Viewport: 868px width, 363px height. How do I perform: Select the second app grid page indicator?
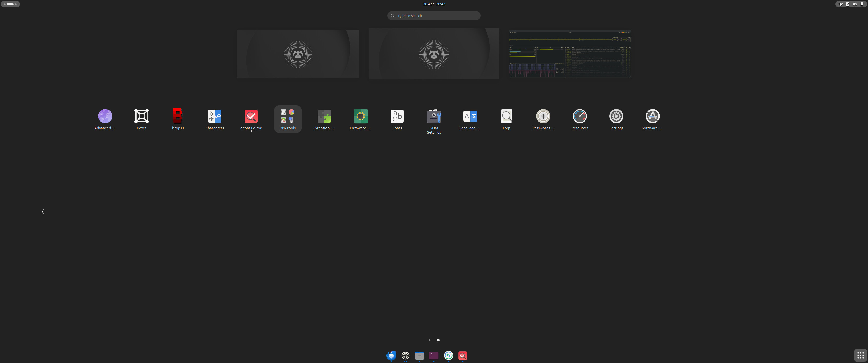tap(438, 340)
